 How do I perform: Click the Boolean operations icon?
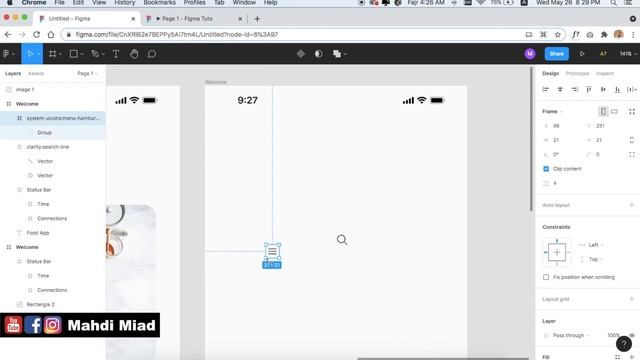click(337, 54)
